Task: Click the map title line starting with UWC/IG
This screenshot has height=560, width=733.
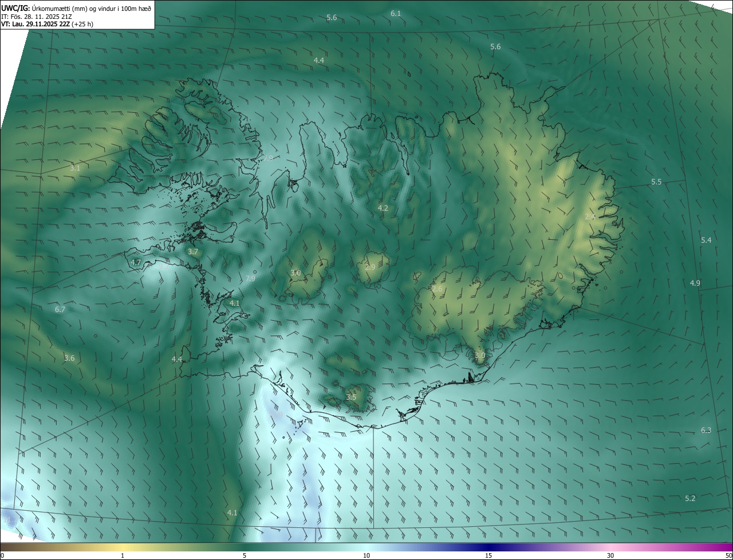Action: coord(77,8)
